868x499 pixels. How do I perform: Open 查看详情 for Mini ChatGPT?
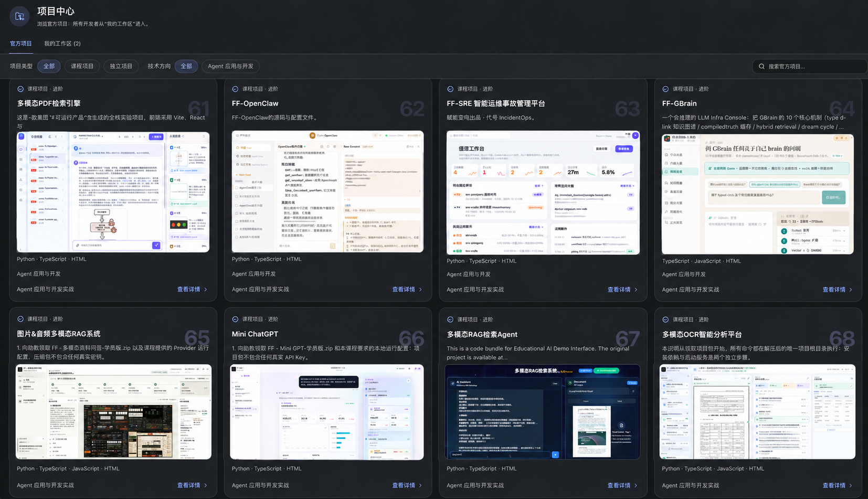pos(407,485)
